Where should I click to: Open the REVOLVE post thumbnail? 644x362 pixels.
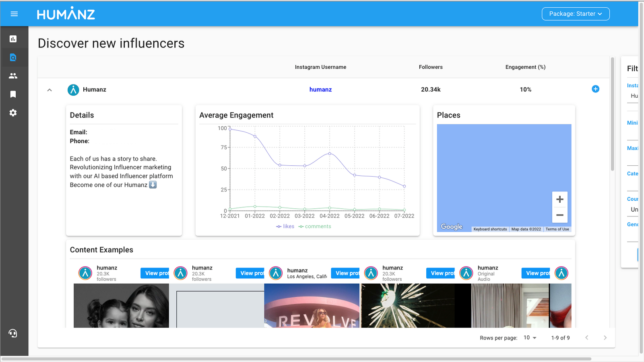(x=312, y=306)
